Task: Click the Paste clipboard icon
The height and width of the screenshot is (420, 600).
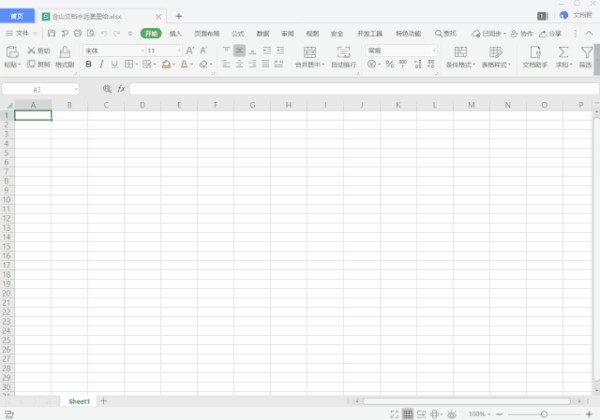Action: pos(12,52)
